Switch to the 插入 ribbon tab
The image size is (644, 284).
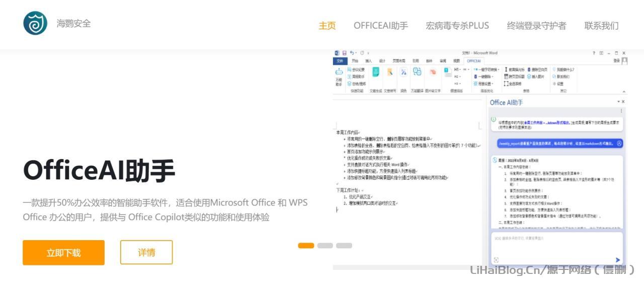tap(369, 61)
